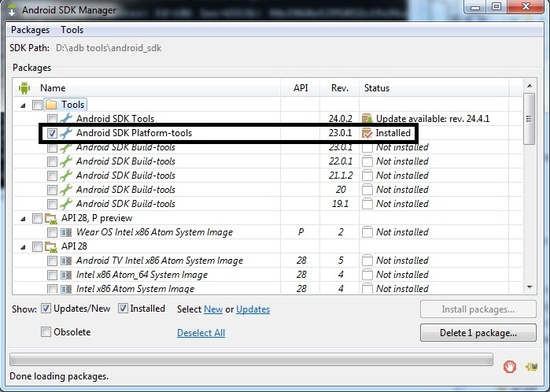This screenshot has height=392, width=550.
Task: Click Update available: rev. 24.4.1 status text
Action: coord(433,119)
